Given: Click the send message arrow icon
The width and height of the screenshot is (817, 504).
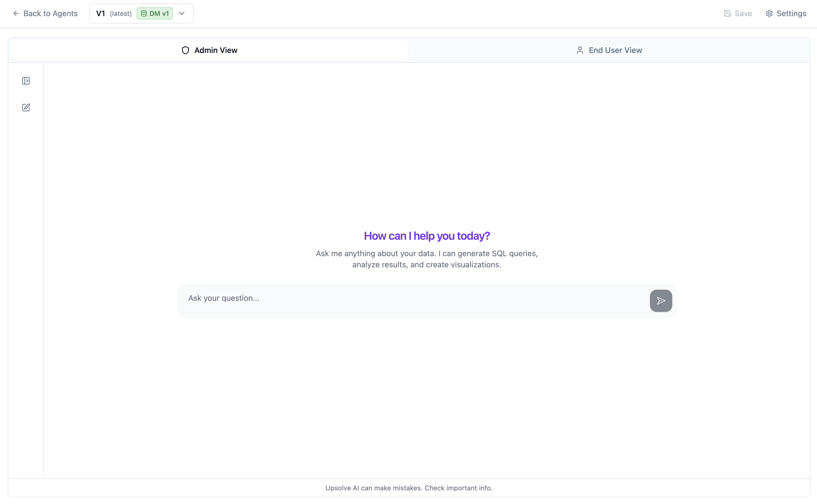Looking at the screenshot, I should click(x=661, y=301).
